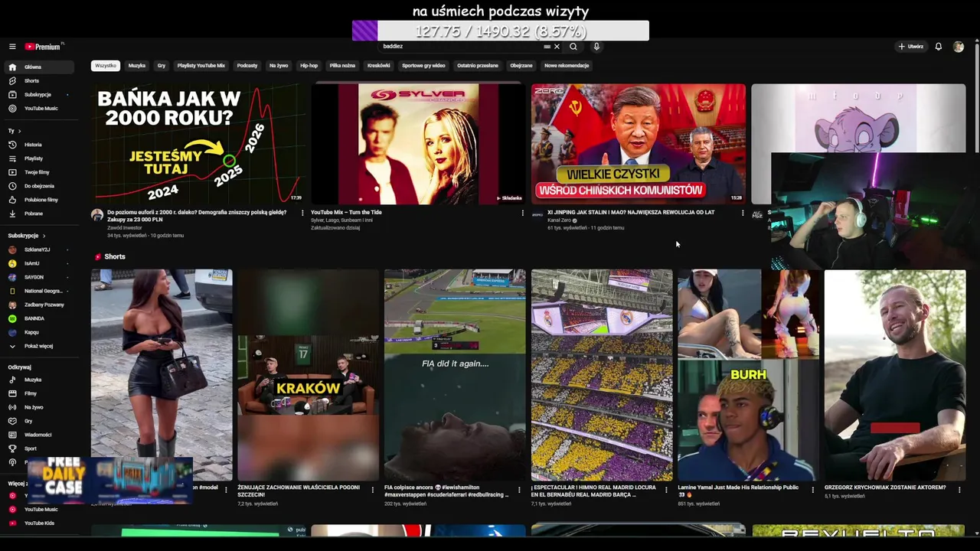
Task: Open options menu for YouTube Mix Turn the Tide
Action: [x=523, y=213]
